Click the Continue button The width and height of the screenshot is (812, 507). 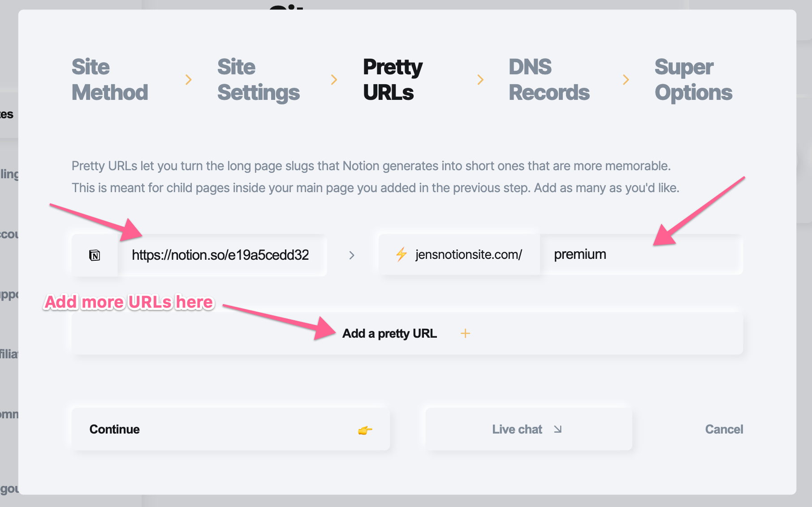pyautogui.click(x=230, y=429)
